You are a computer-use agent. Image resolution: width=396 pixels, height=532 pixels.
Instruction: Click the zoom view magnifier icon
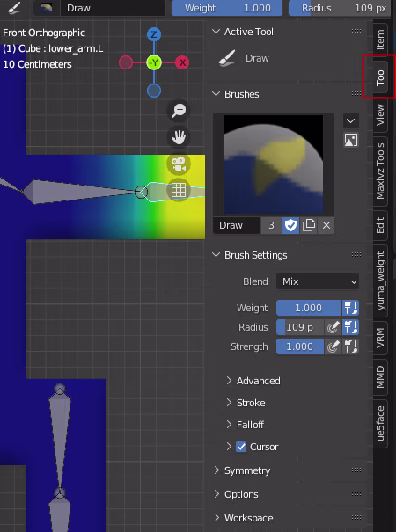click(179, 110)
